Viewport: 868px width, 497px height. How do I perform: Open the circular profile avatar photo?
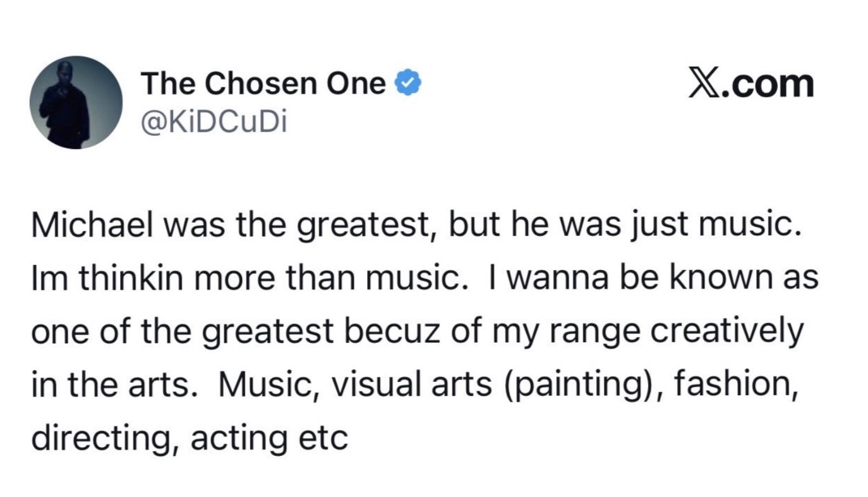pyautogui.click(x=76, y=102)
